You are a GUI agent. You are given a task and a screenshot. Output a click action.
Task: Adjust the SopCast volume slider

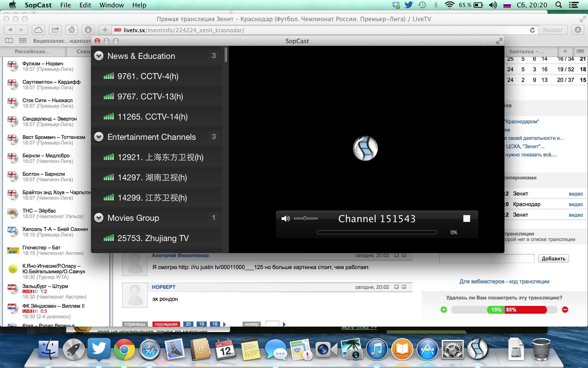(305, 218)
